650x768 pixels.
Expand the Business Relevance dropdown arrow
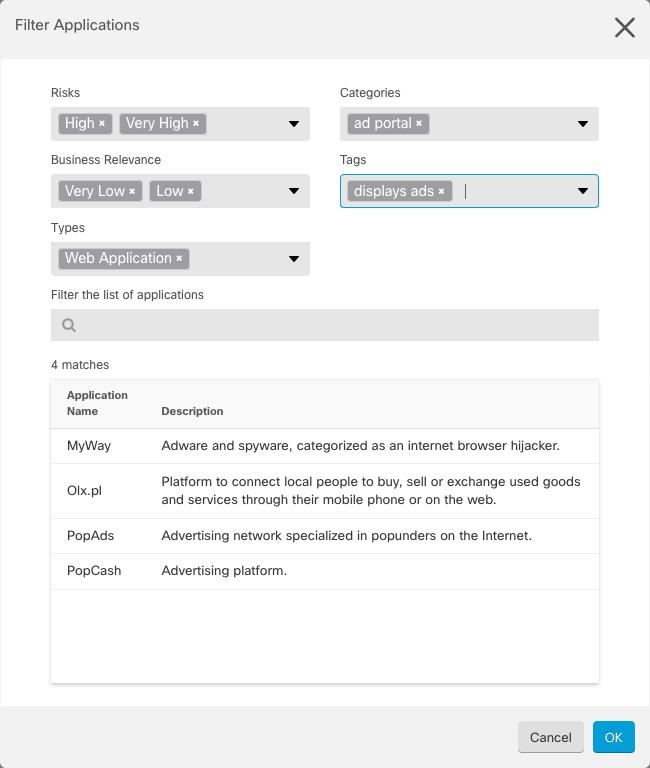[x=294, y=191]
